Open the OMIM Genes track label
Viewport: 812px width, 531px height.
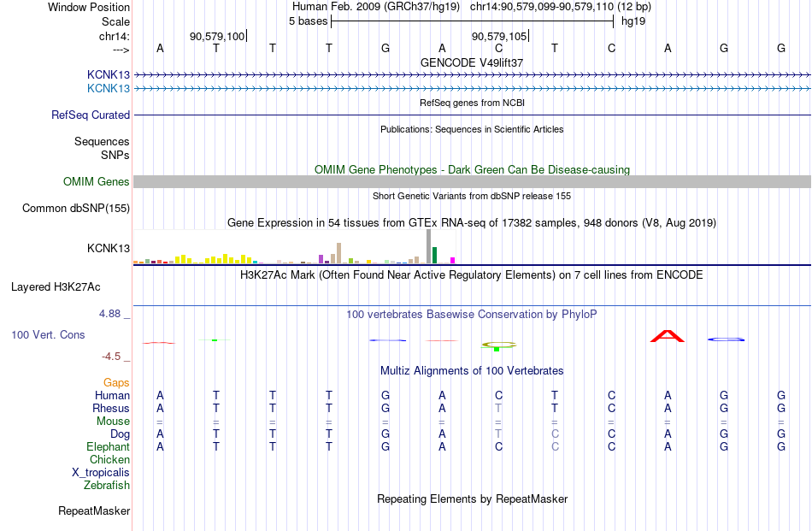pos(97,182)
